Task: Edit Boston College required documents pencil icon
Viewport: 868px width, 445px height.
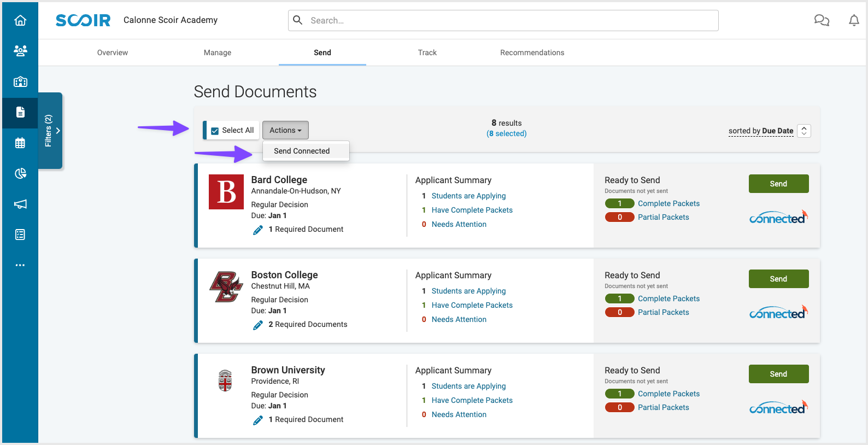Action: tap(258, 325)
